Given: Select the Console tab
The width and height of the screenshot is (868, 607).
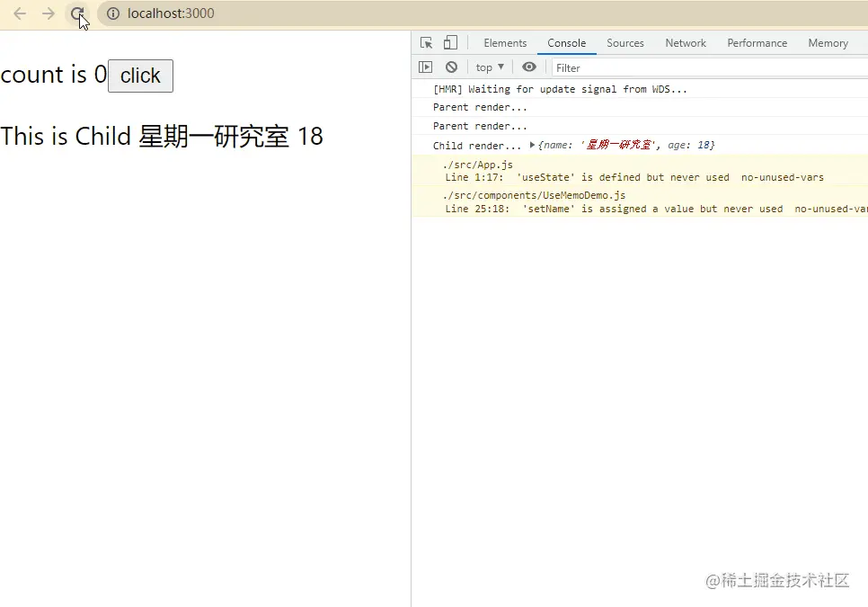Looking at the screenshot, I should [x=566, y=43].
